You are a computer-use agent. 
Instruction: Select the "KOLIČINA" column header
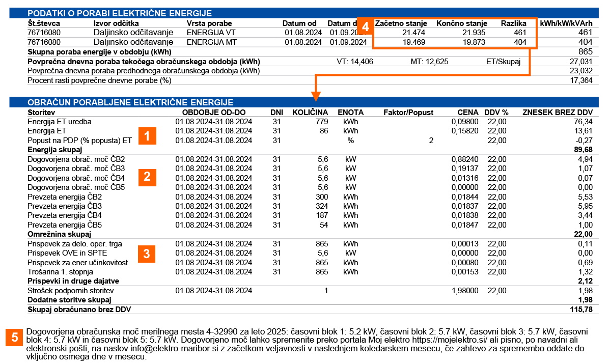(310, 113)
